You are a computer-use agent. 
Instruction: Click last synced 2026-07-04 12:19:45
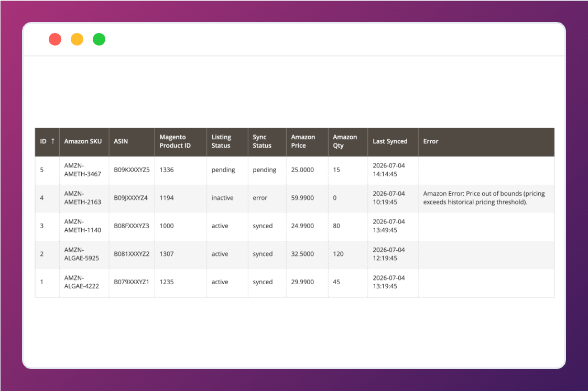389,254
